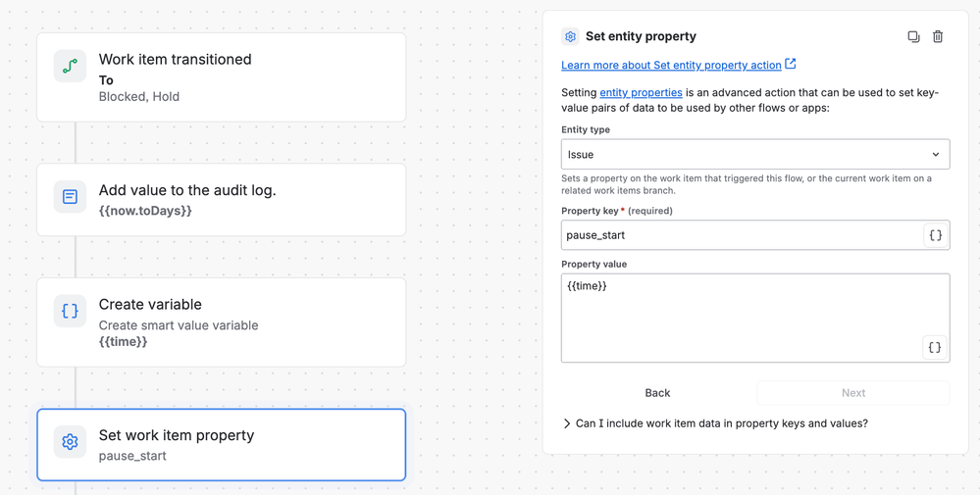This screenshot has height=495, width=980.
Task: Open the external link icon after Learn more
Action: pos(791,64)
